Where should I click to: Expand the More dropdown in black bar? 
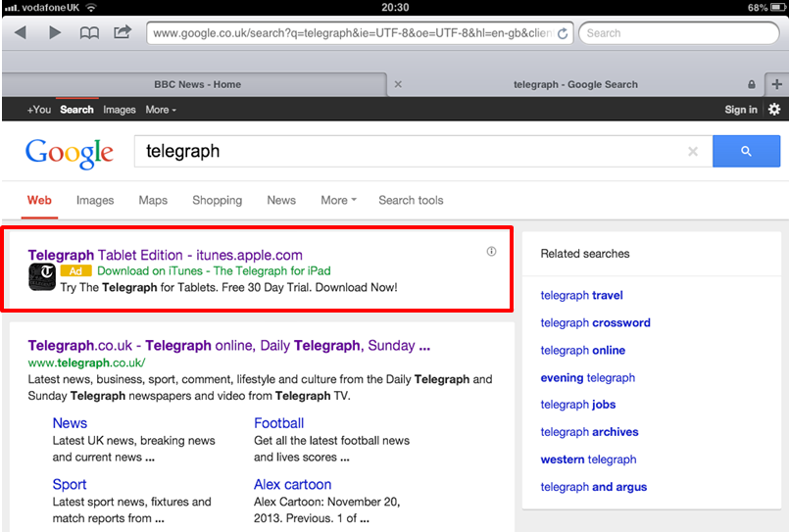click(x=161, y=110)
